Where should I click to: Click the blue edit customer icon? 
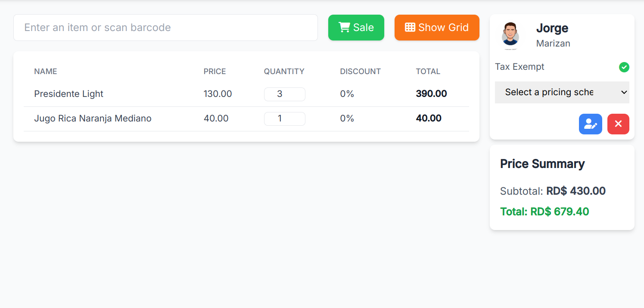point(590,124)
